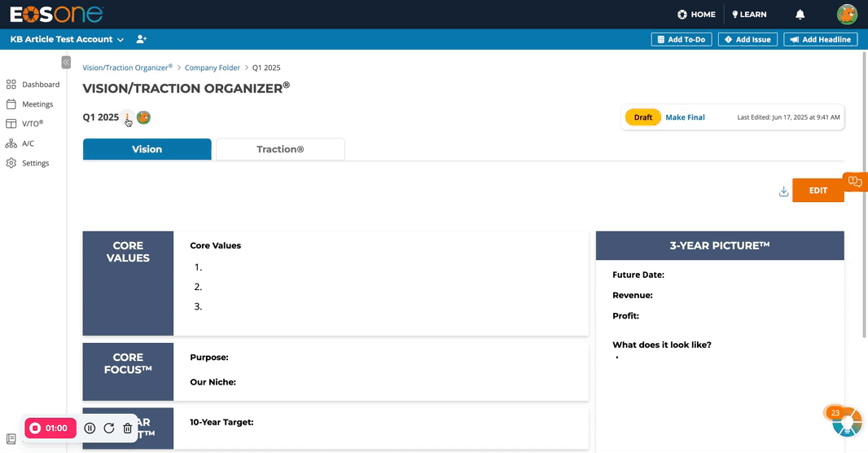Open the lightbulb help widget

(x=847, y=423)
